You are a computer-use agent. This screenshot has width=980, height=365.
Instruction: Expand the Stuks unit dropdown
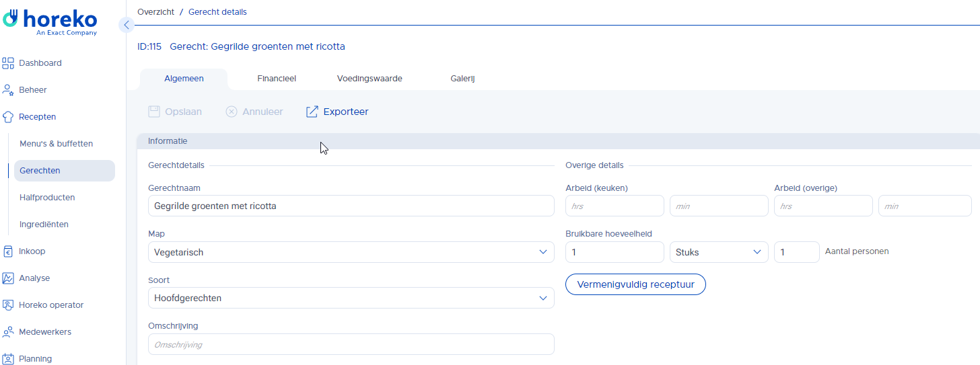tap(719, 252)
